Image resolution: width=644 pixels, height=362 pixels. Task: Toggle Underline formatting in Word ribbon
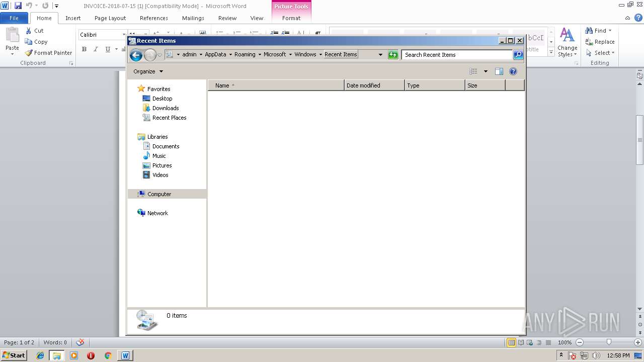(108, 49)
